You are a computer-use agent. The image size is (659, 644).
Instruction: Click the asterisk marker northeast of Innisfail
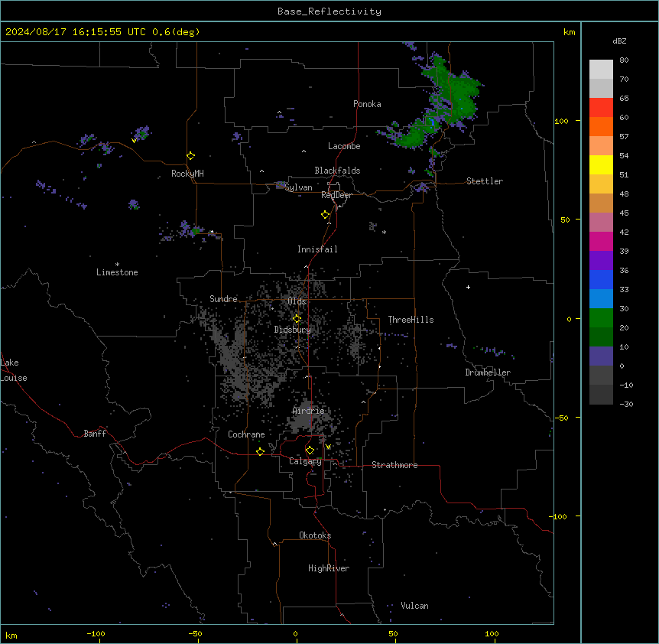tap(384, 232)
